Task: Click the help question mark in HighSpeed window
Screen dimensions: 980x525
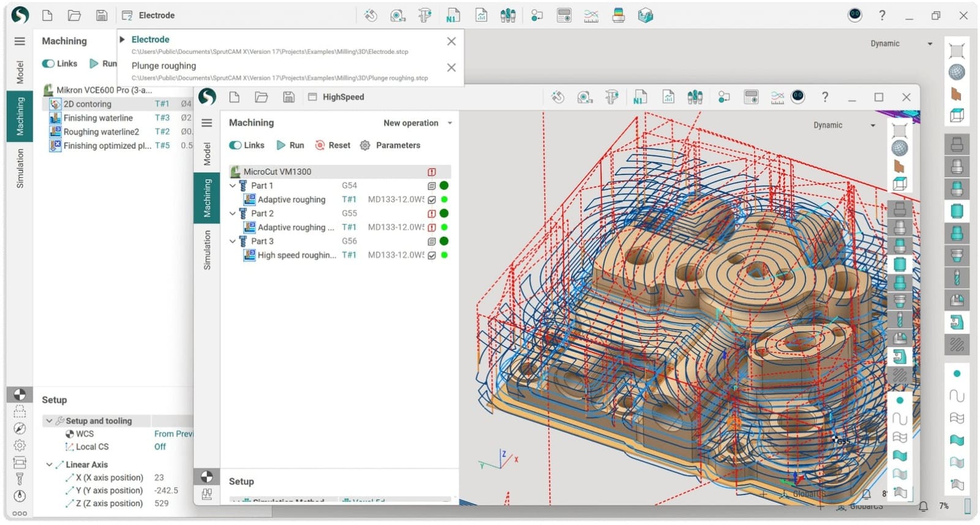Action: (x=825, y=97)
